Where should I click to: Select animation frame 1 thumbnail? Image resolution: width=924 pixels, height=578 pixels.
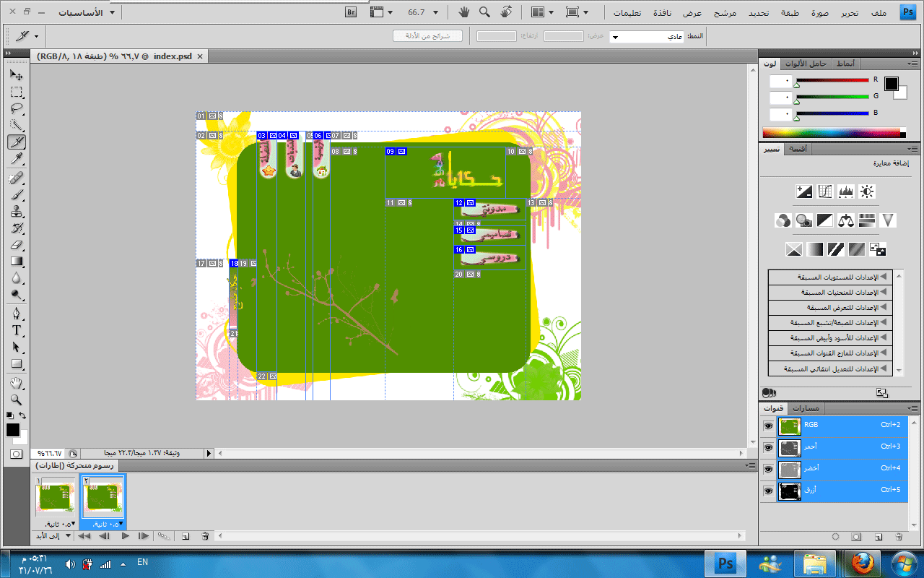pyautogui.click(x=56, y=499)
